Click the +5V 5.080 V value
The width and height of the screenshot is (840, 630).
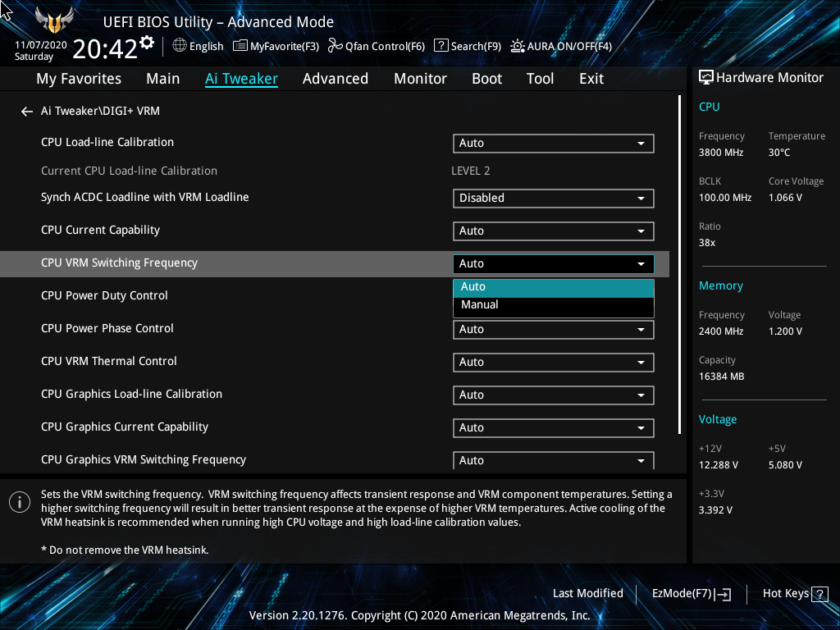click(x=785, y=465)
